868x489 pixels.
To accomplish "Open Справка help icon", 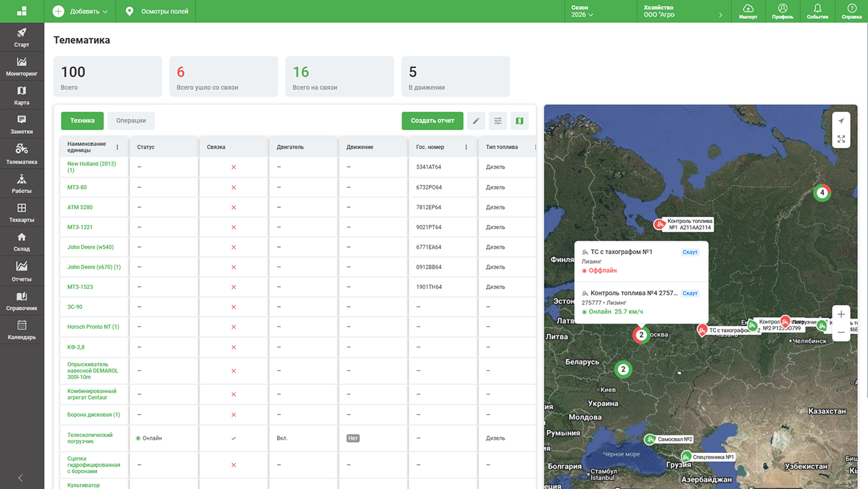I will point(851,11).
